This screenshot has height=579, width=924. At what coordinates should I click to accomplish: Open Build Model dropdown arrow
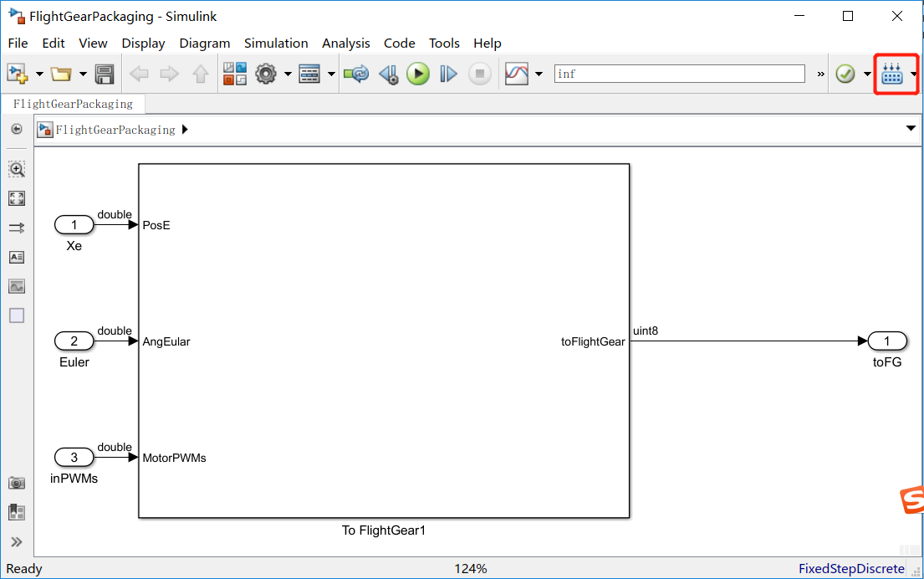pos(913,74)
